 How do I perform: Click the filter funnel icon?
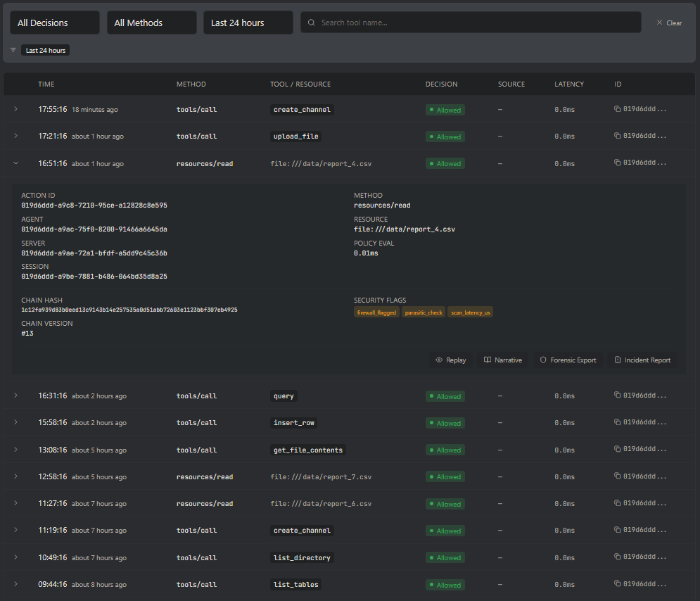(13, 50)
